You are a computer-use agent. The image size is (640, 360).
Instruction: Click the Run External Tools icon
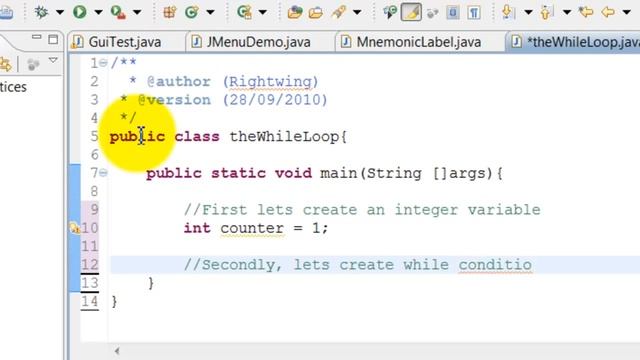[x=118, y=12]
